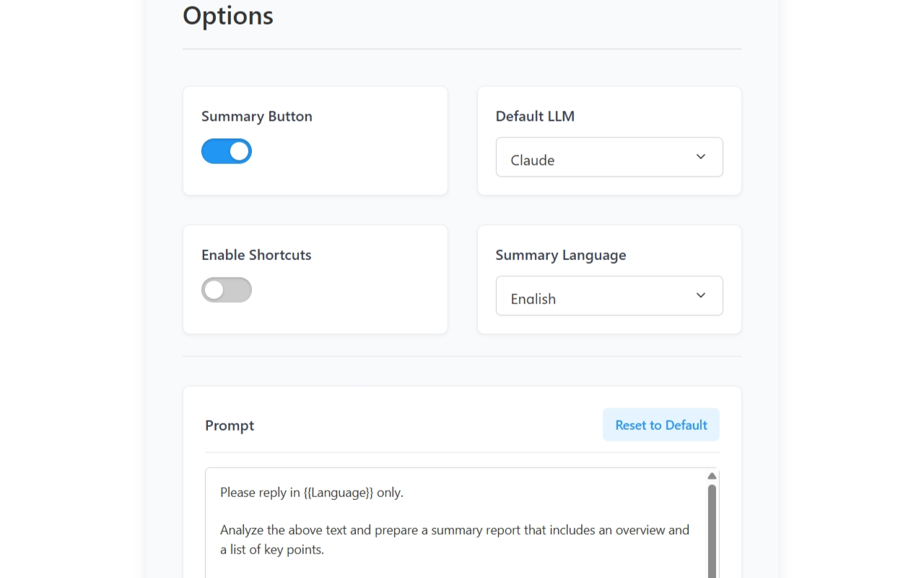Viewport: 924px width, 578px height.
Task: Click the Default LLM label text
Action: click(535, 116)
